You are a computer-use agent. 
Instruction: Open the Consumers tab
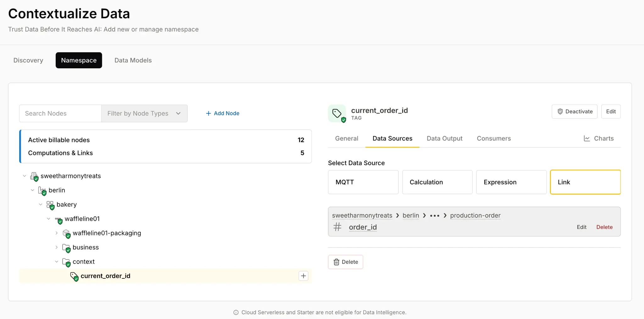tap(494, 139)
